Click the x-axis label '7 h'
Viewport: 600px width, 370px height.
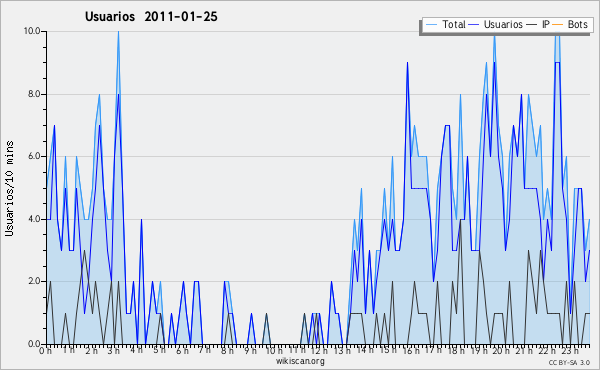pyautogui.click(x=204, y=350)
